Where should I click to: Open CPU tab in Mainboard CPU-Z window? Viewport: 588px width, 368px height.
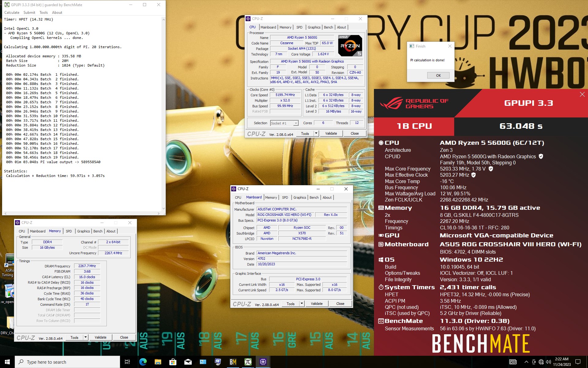tap(238, 197)
